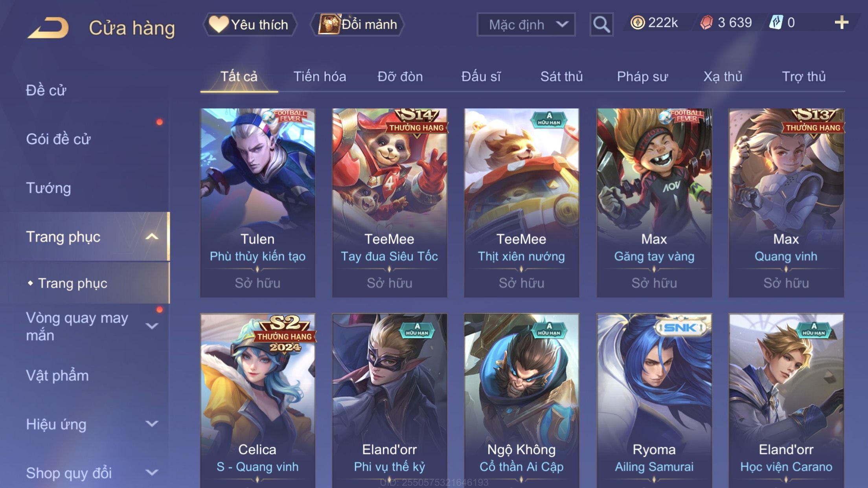Open the Gói đề cử menu item

click(58, 139)
